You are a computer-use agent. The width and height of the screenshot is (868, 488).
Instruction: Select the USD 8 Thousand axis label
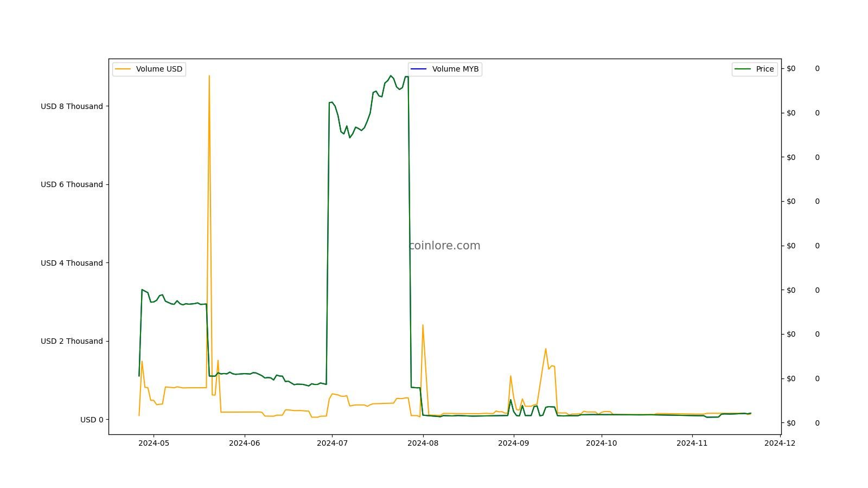coord(72,106)
